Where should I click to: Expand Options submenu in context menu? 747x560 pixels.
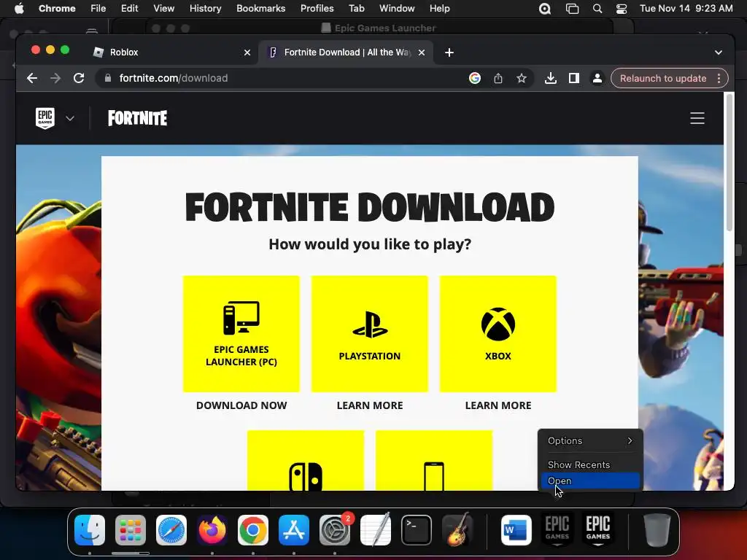(x=590, y=441)
